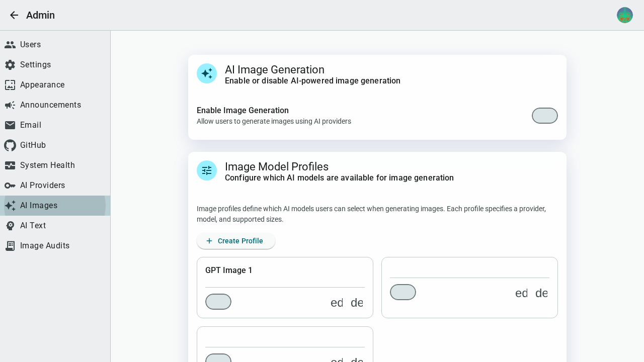
Task: Open Image Audits from sidebar
Action: (x=55, y=246)
